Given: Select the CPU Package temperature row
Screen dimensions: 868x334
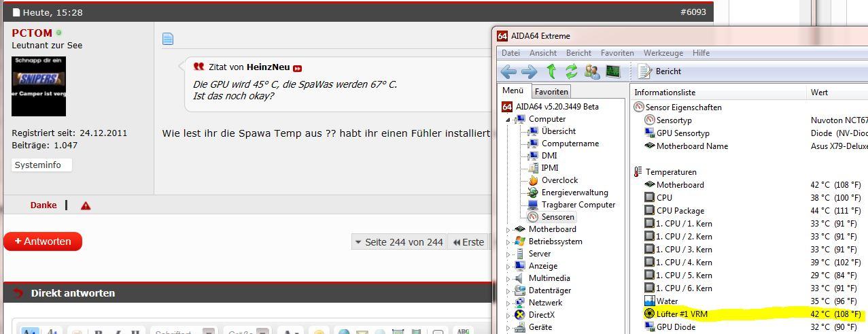Looking at the screenshot, I should pos(750,211).
